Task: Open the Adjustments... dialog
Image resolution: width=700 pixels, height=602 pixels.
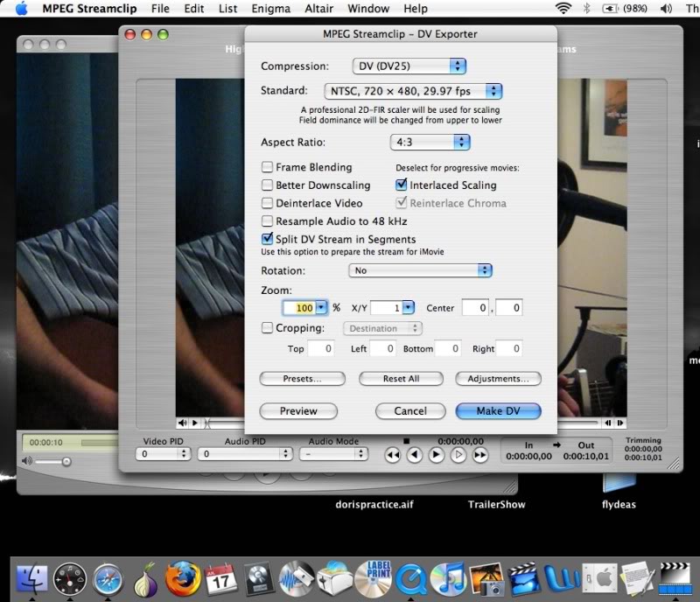Action: click(x=498, y=379)
